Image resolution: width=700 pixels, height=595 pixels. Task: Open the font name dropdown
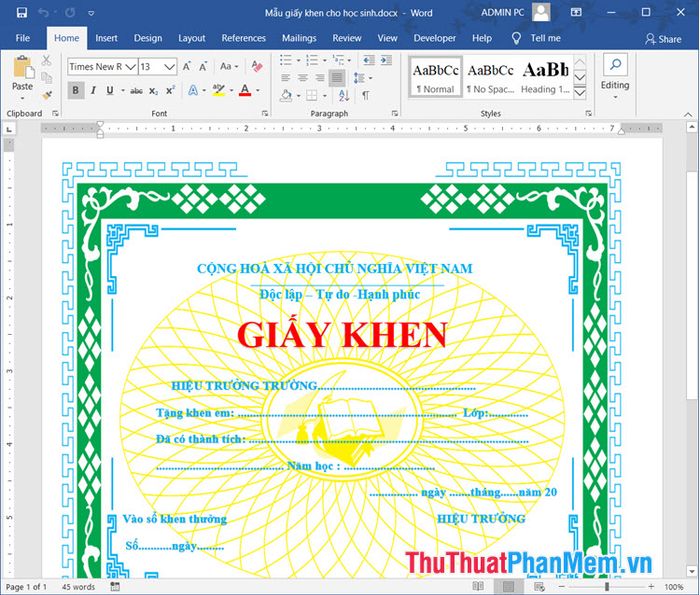point(130,67)
